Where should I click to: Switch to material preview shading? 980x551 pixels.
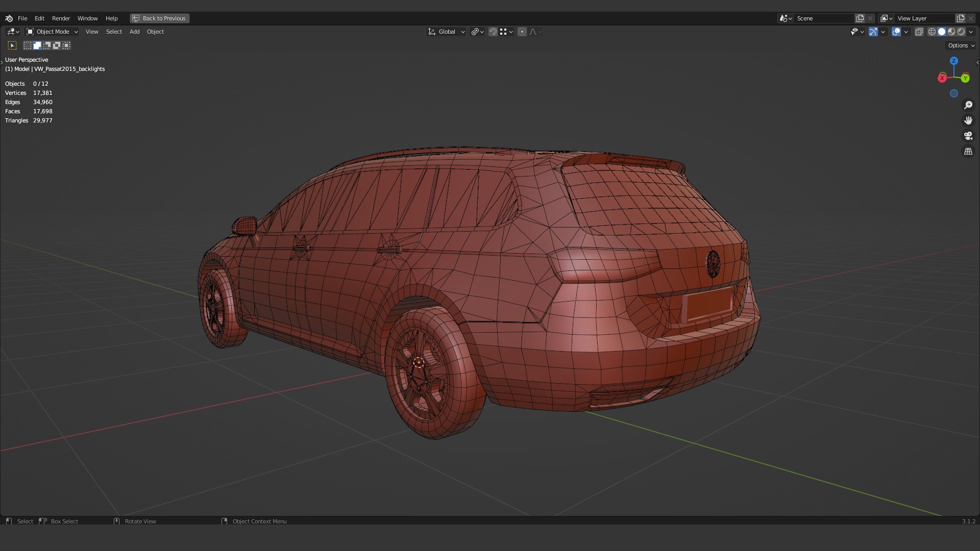click(x=951, y=32)
